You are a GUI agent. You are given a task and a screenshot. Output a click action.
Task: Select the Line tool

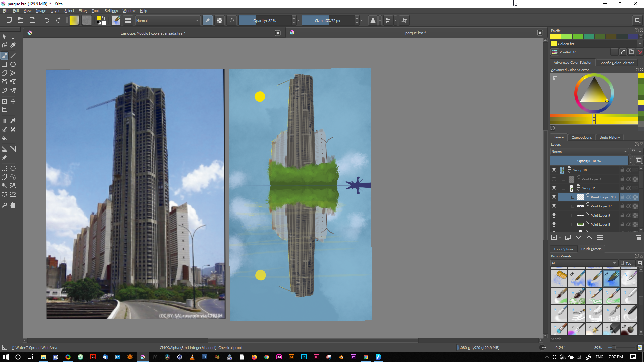13,56
